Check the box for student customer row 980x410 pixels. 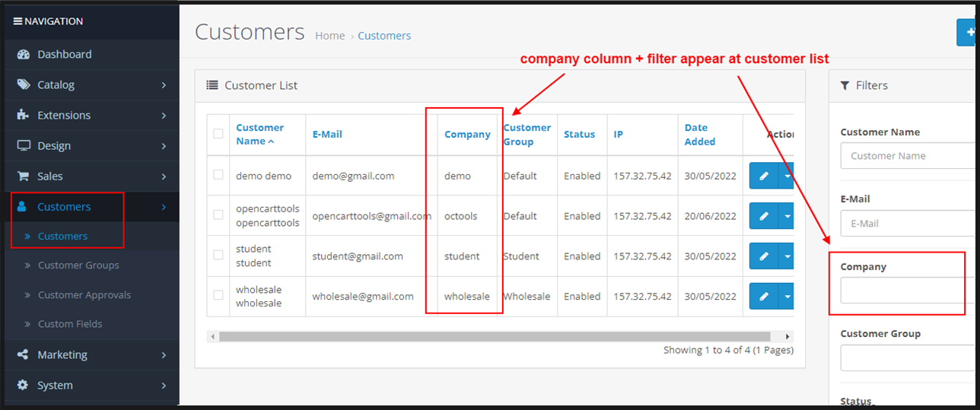(x=218, y=256)
